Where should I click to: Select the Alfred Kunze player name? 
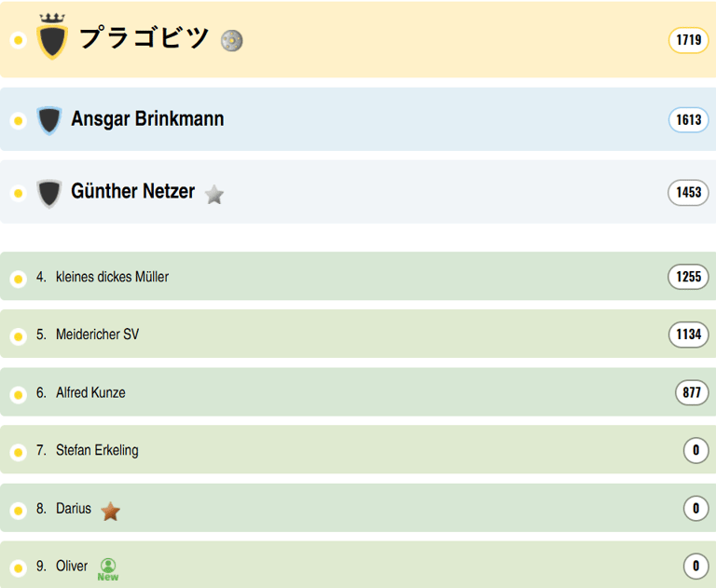(x=90, y=393)
